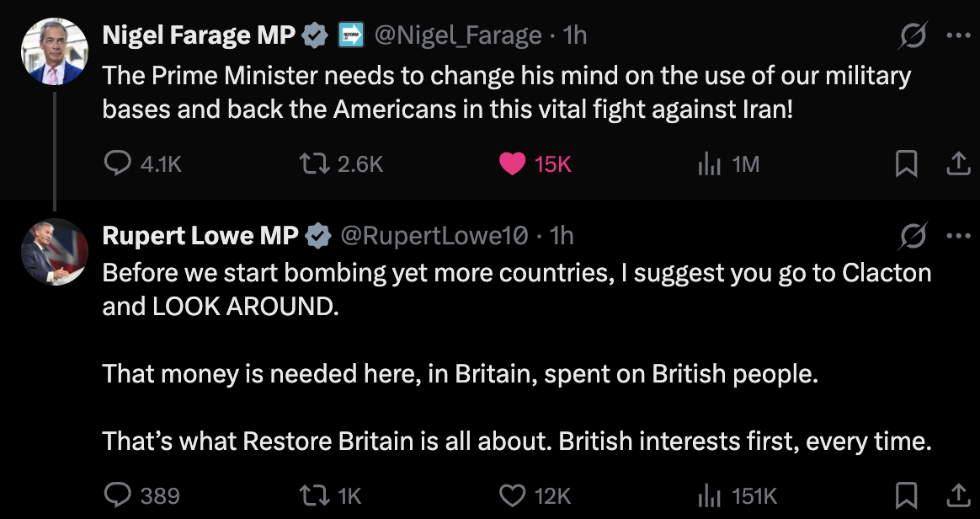Bookmark Nigel Farage's post
This screenshot has width=980, height=519.
coord(906,164)
